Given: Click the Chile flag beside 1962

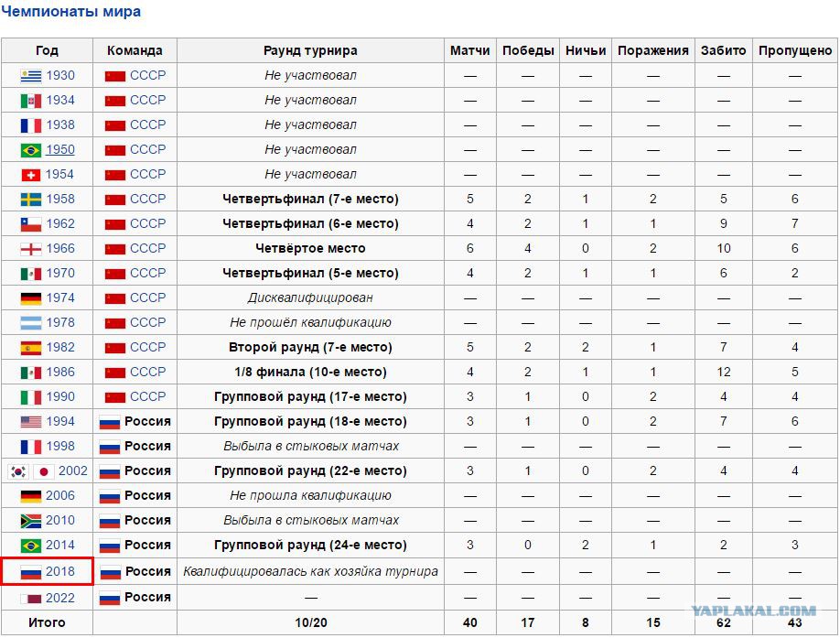Looking at the screenshot, I should point(30,224).
